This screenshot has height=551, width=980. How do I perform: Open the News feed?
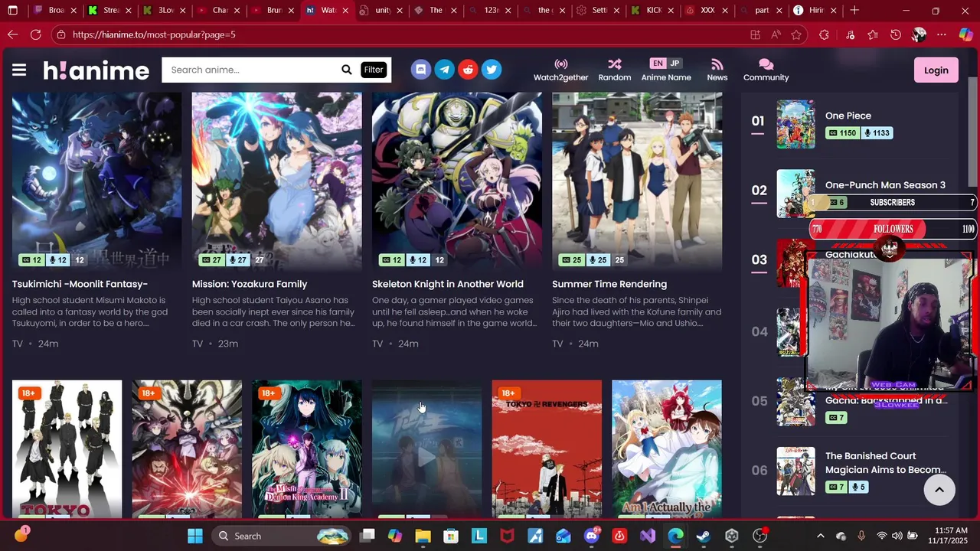[717, 70]
